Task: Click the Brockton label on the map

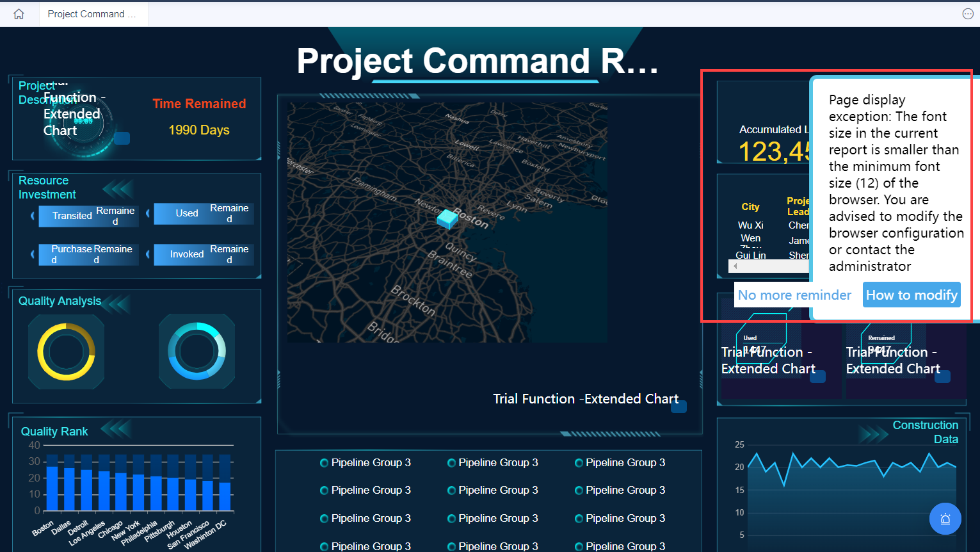Action: click(x=414, y=301)
